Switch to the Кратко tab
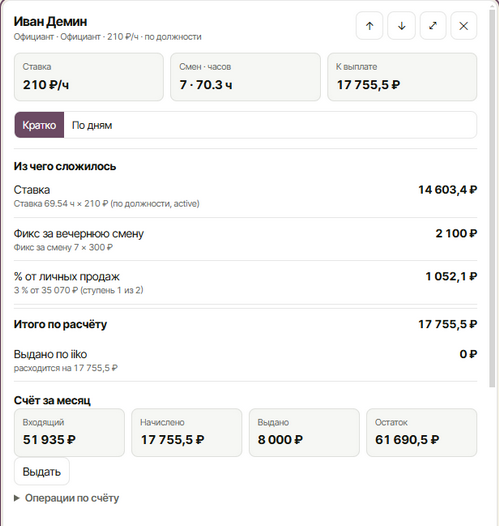This screenshot has width=499, height=526. (x=39, y=125)
